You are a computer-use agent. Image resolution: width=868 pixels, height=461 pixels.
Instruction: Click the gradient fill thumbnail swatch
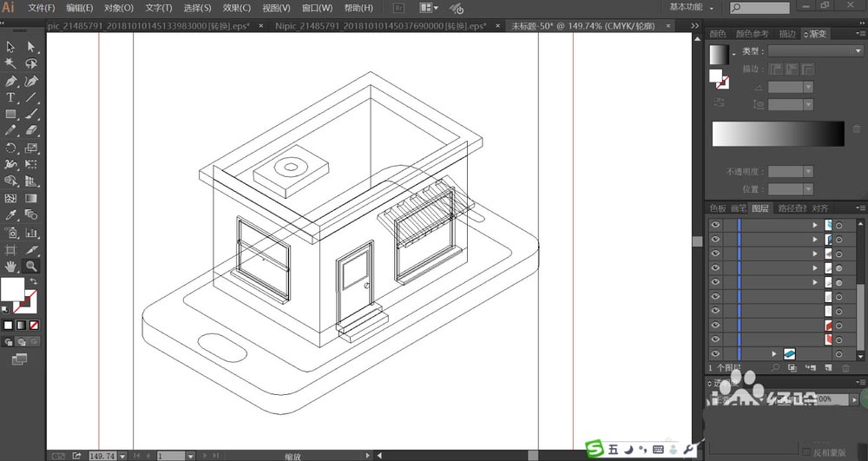click(720, 54)
